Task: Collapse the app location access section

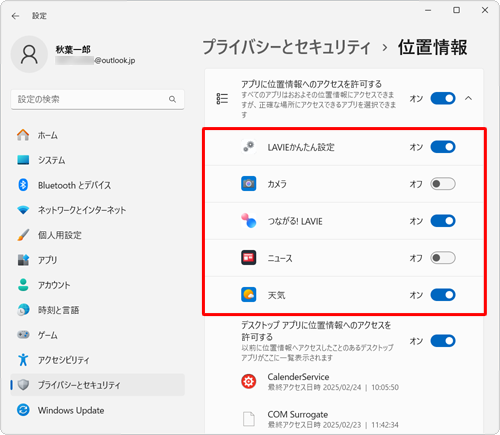Action: pyautogui.click(x=468, y=98)
